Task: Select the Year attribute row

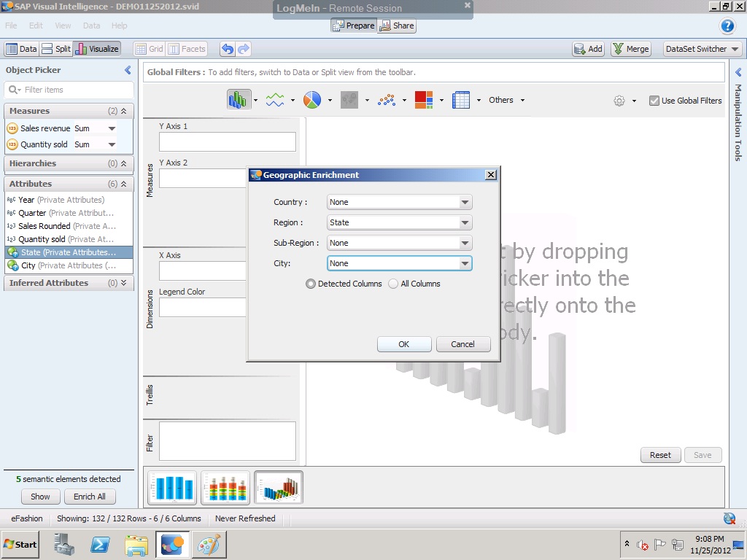Action: (69, 200)
